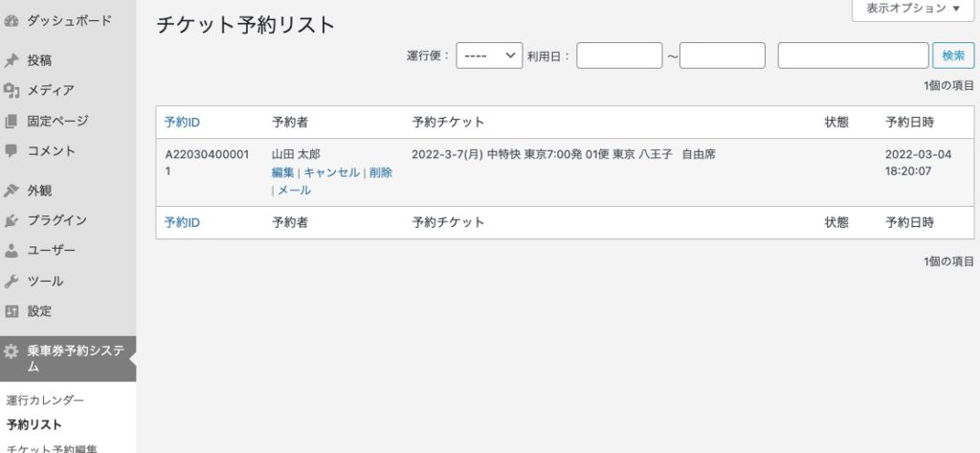Click the speech bubble icon beside コメント
Image resolution: width=980 pixels, height=453 pixels.
[11, 151]
